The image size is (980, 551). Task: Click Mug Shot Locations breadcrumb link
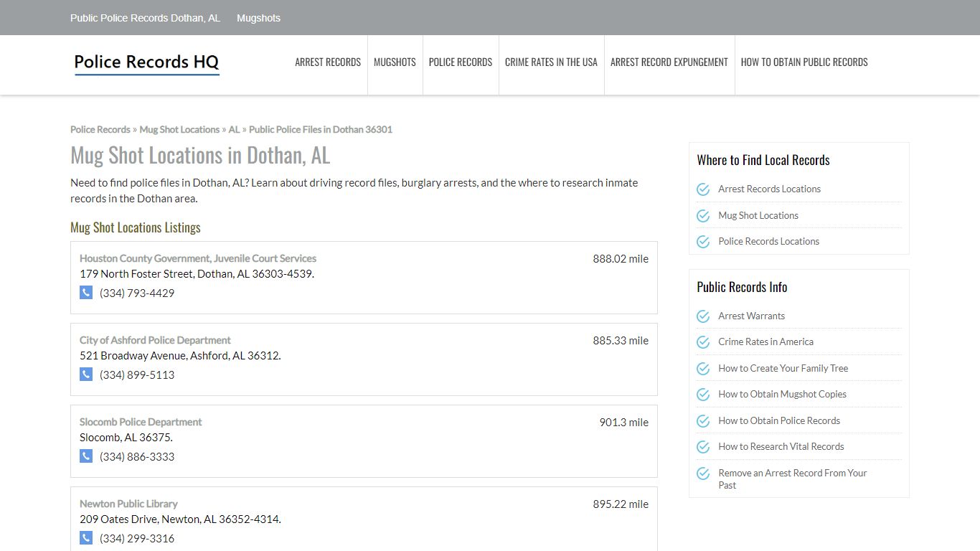[x=179, y=130]
